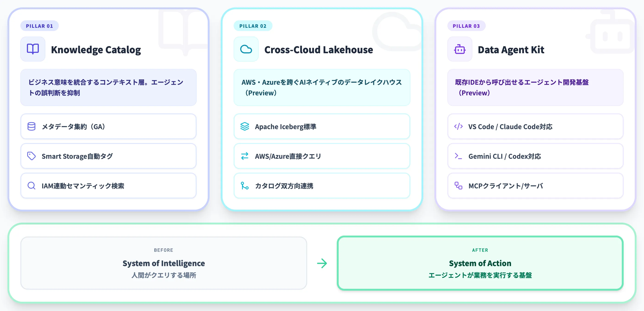Select the cloud icon for Cross-Cloud Lakehouse
The height and width of the screenshot is (311, 644).
(246, 49)
